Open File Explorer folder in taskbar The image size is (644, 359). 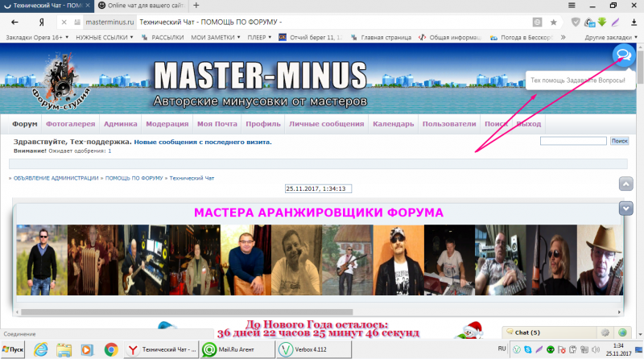pyautogui.click(x=64, y=349)
